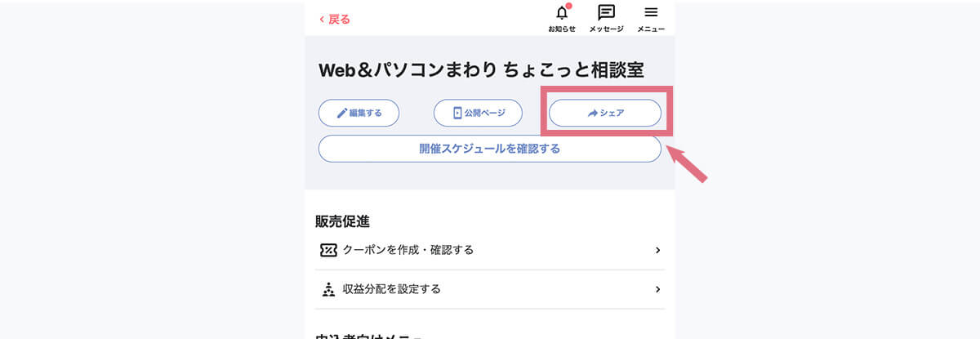The width and height of the screenshot is (980, 339).
Task: Expand the coupon row chevron
Action: 657,250
